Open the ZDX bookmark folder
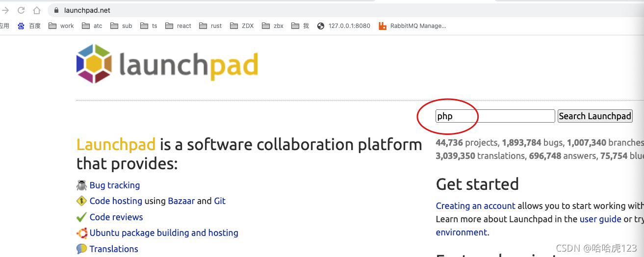This screenshot has width=644, height=257. pyautogui.click(x=242, y=26)
